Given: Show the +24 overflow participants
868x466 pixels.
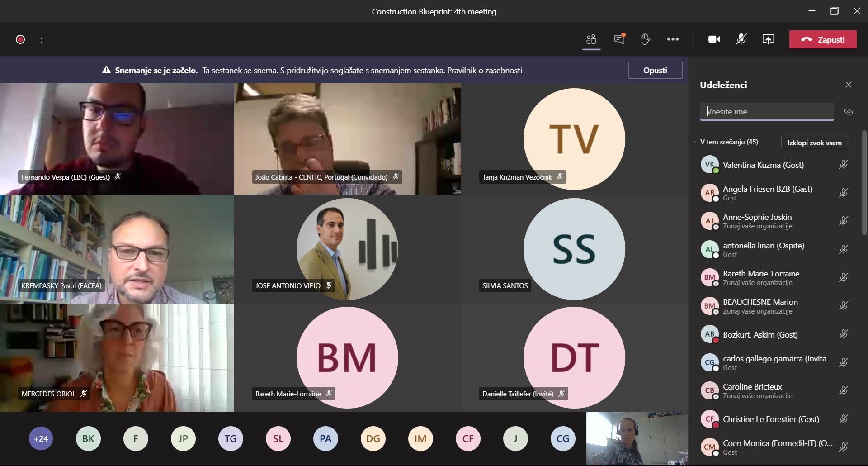Looking at the screenshot, I should click(41, 438).
